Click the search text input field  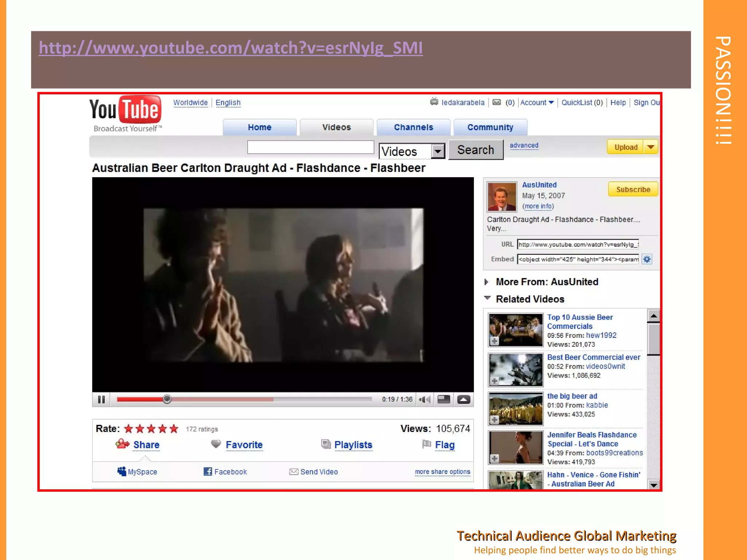tap(311, 147)
